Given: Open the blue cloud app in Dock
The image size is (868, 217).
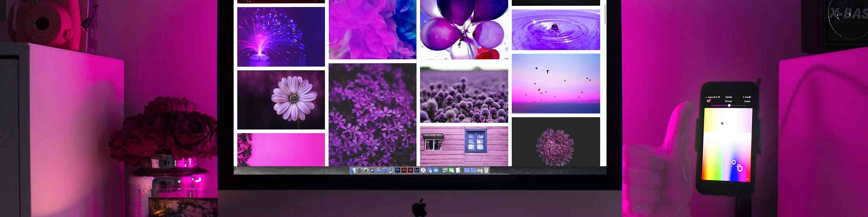Looking at the screenshot, I should (x=436, y=170).
